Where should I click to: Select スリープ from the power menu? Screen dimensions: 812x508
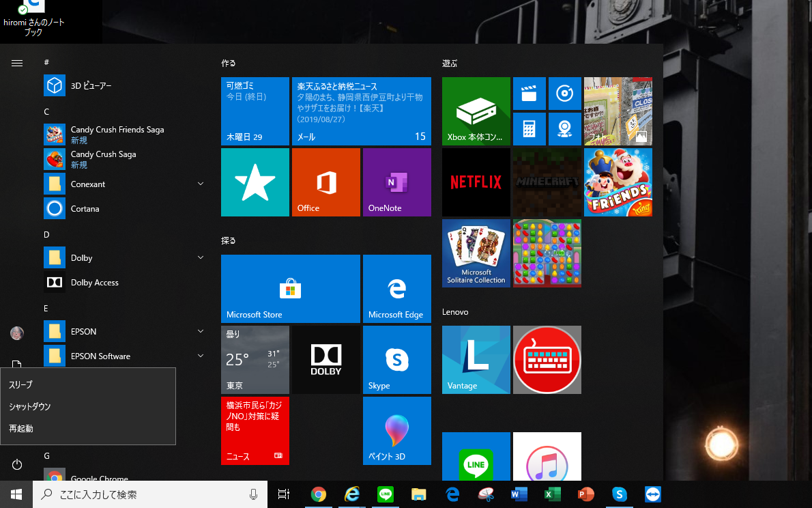[x=88, y=384]
